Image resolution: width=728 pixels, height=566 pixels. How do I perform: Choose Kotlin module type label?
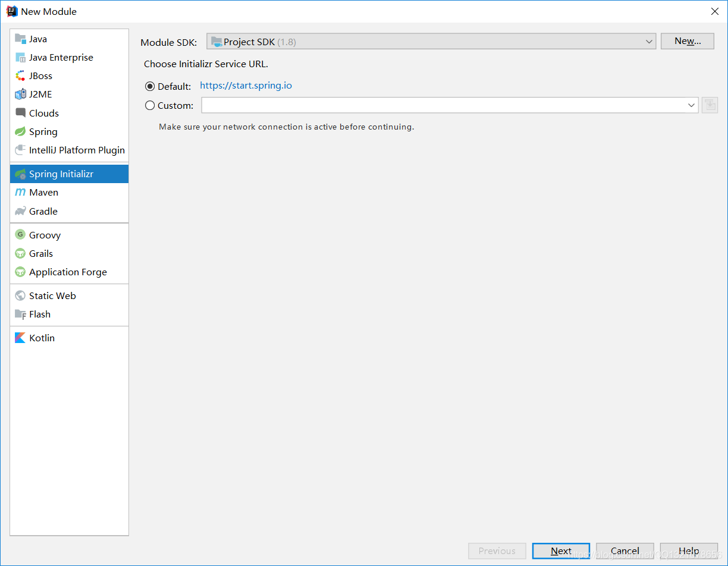(42, 338)
